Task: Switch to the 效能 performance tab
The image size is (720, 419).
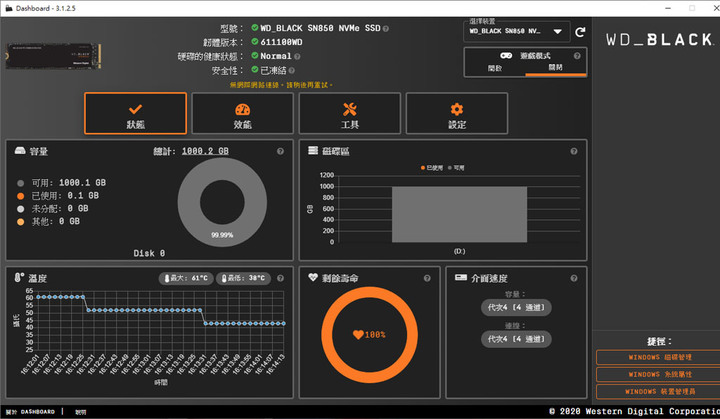Action: pyautogui.click(x=242, y=113)
